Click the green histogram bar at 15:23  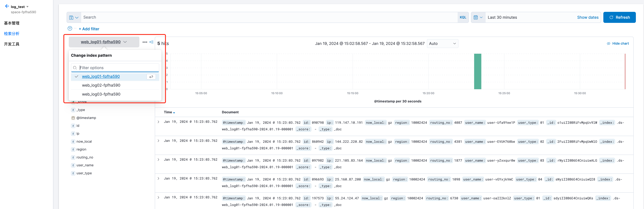pos(477,71)
